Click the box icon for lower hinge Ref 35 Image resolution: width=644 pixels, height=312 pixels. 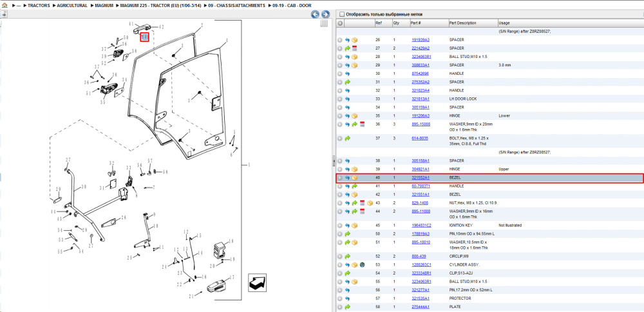click(354, 116)
